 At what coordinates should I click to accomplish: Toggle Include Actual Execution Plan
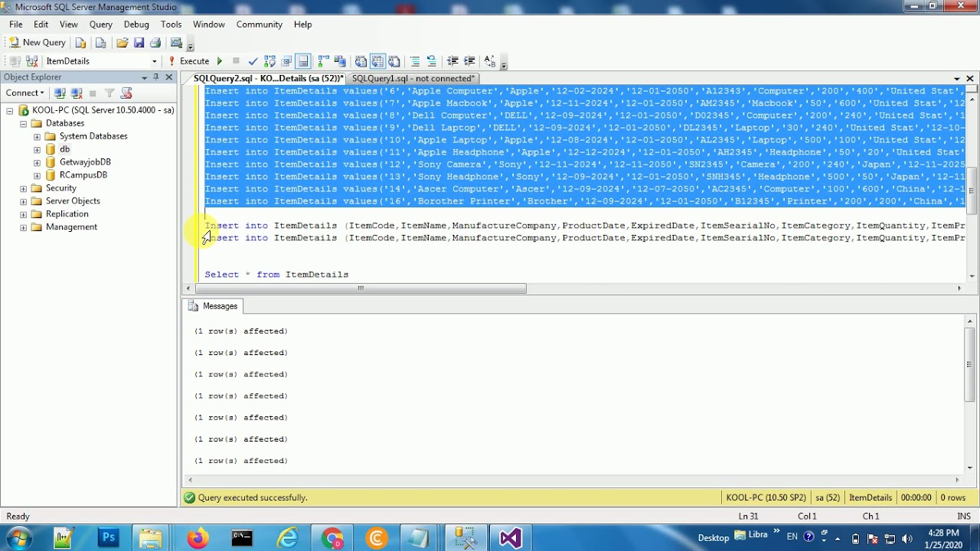[323, 61]
